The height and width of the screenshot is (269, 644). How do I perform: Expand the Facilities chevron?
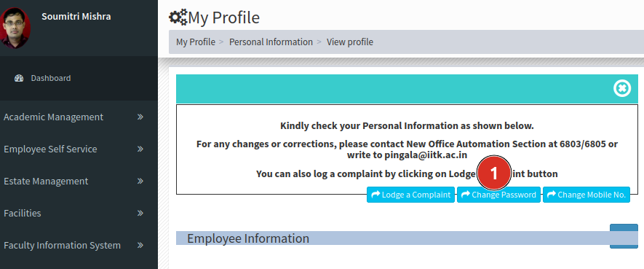click(140, 213)
